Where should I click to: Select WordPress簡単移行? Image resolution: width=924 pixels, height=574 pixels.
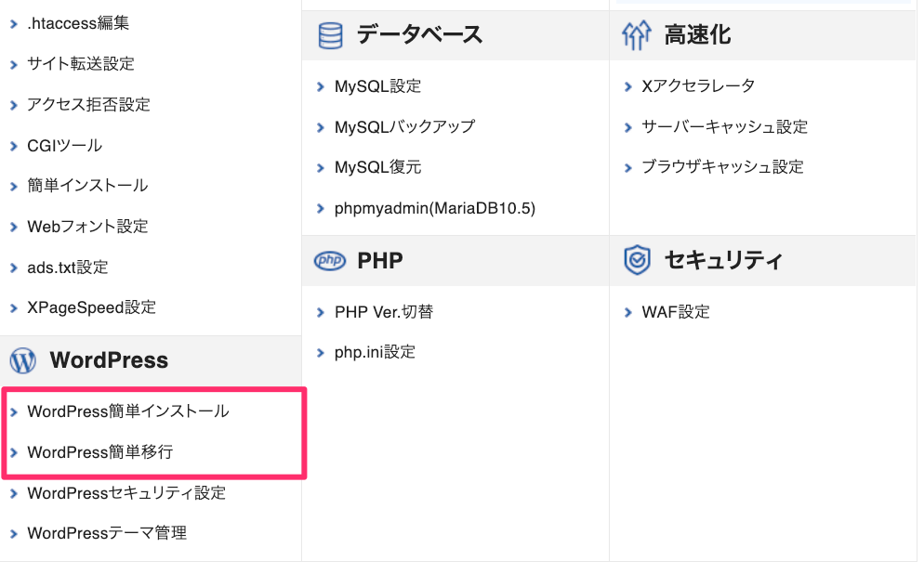(100, 452)
